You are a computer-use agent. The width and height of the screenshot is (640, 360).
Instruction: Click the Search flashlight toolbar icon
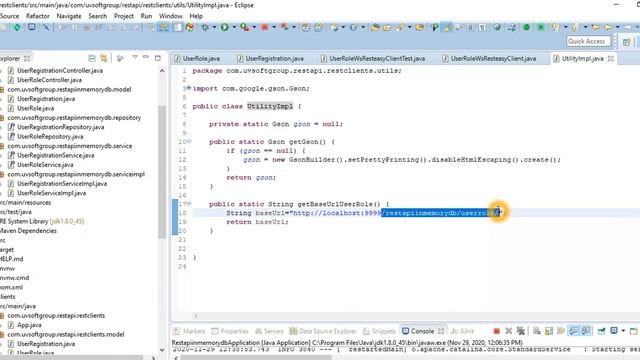tap(400, 27)
